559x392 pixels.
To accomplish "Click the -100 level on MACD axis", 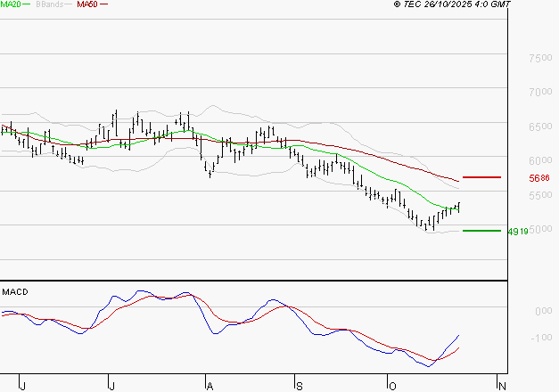I will [x=541, y=338].
